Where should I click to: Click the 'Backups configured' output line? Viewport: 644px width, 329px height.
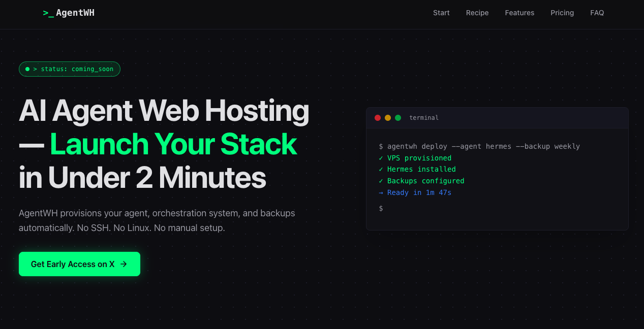421,181
